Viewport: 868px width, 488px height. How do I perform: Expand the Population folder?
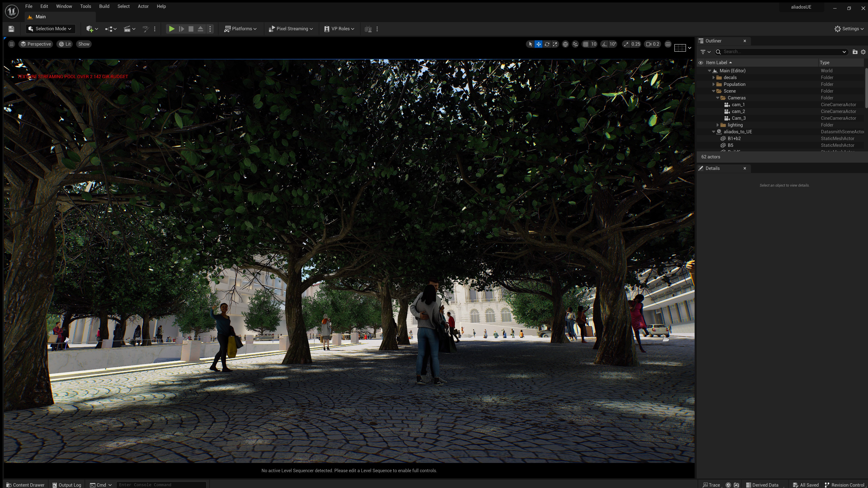(x=713, y=84)
